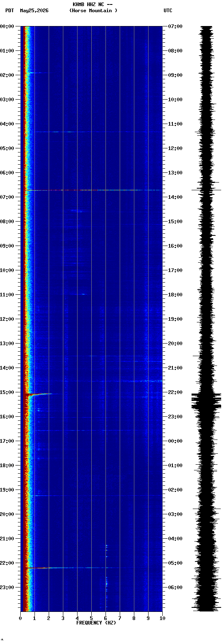Click the frequency tick label '2'

coord(49,618)
